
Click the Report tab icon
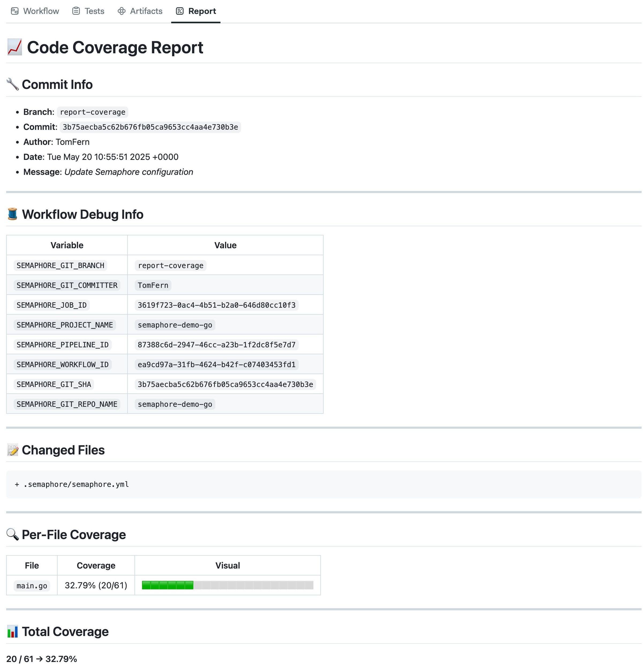point(180,11)
